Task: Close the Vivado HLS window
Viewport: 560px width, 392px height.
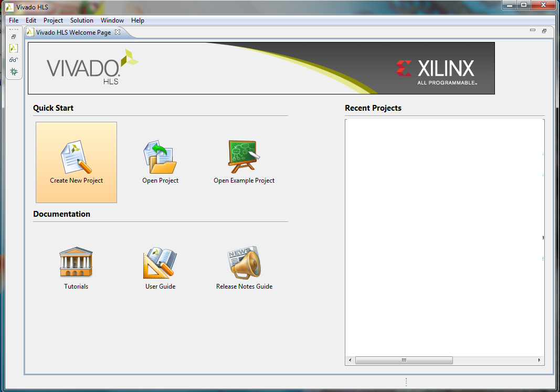Action: tap(543, 5)
